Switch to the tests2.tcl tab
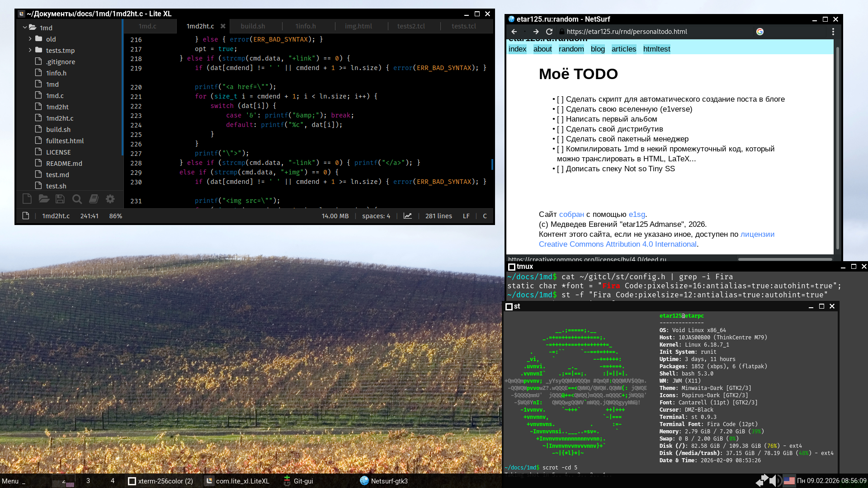Screen dimensions: 868x488 (411, 26)
